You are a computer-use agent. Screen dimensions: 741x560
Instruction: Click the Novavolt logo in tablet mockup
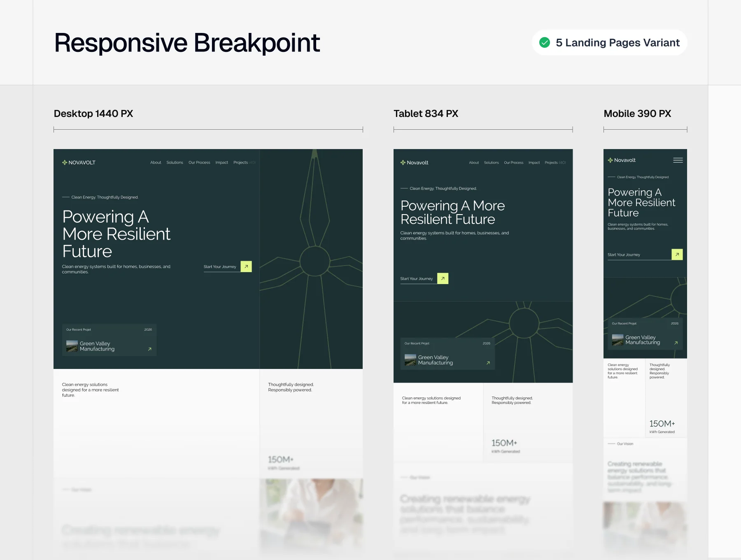[x=415, y=163]
